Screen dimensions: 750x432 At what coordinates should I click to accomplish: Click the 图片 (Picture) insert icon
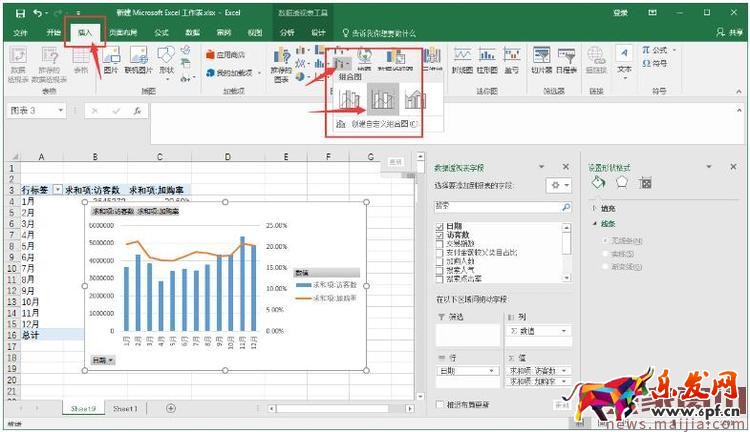coord(111,62)
